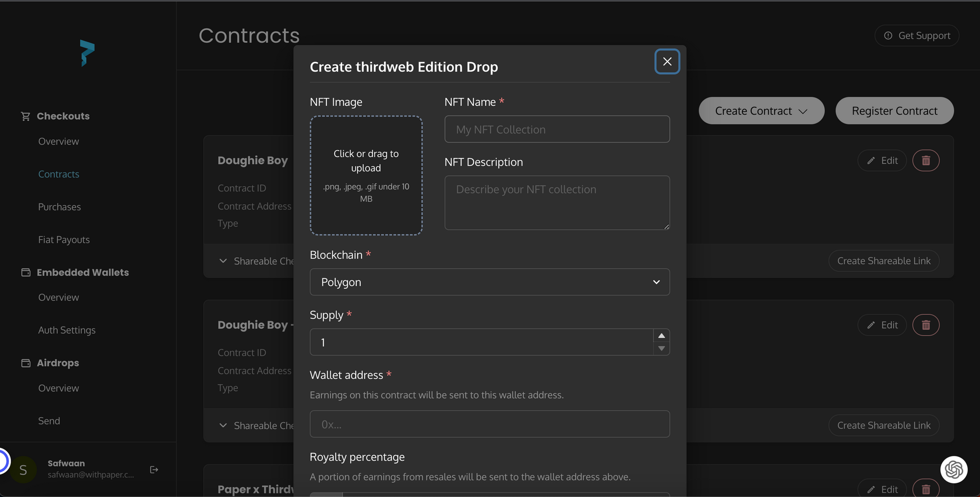Click the Safwaan avatar circle
Image resolution: width=980 pixels, height=497 pixels.
click(x=23, y=470)
